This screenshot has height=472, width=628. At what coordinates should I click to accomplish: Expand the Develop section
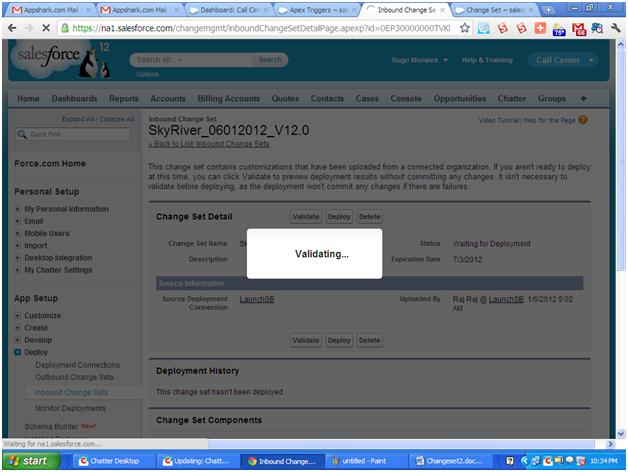tap(18, 340)
